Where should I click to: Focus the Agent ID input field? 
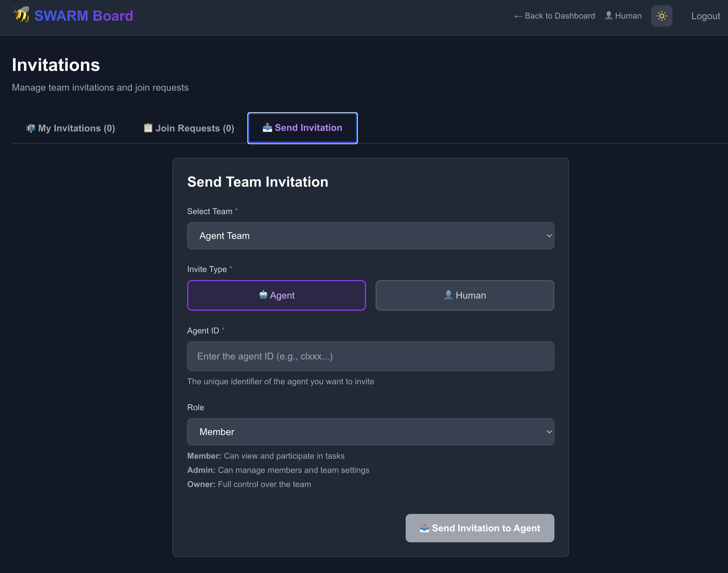(370, 356)
